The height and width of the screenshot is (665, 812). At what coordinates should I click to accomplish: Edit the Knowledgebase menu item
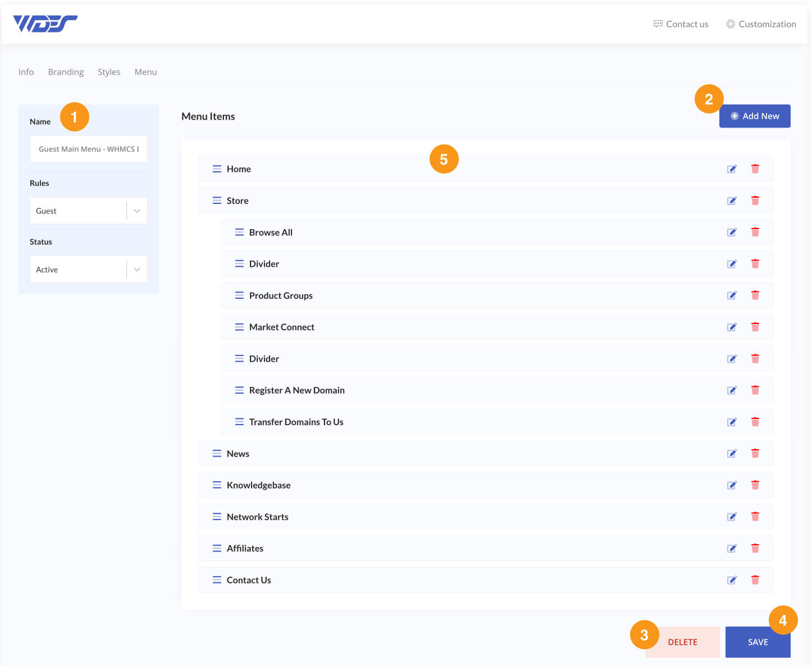click(x=732, y=485)
